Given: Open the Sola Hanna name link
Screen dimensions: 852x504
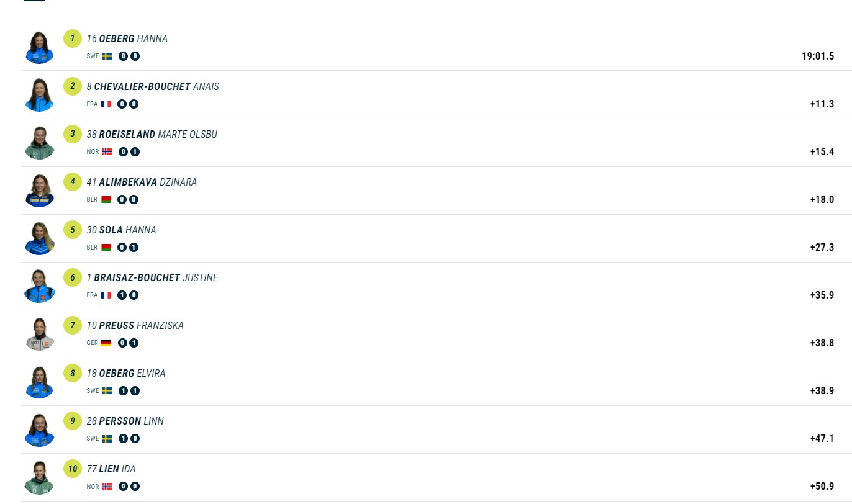Looking at the screenshot, I should pos(127,230).
